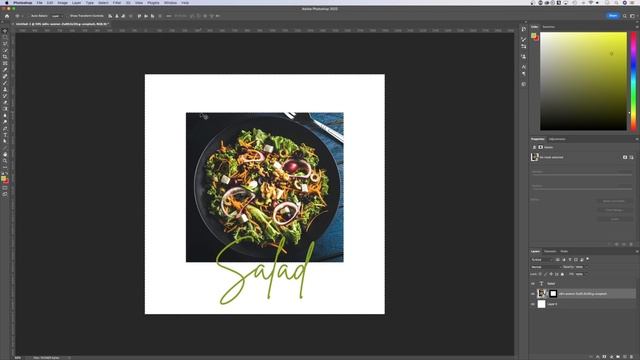This screenshot has height=360, width=640.
Task: Toggle layer filtering switch in Layers panel
Action: 588,259
